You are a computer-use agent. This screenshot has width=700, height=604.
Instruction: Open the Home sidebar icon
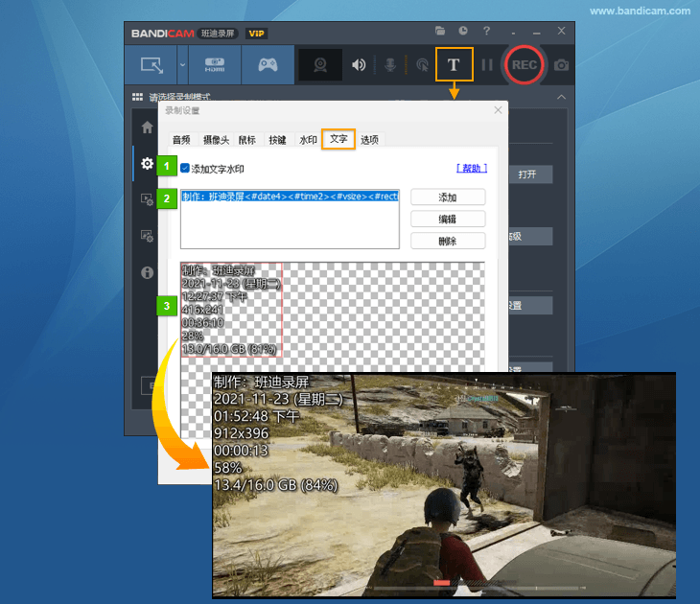147,128
